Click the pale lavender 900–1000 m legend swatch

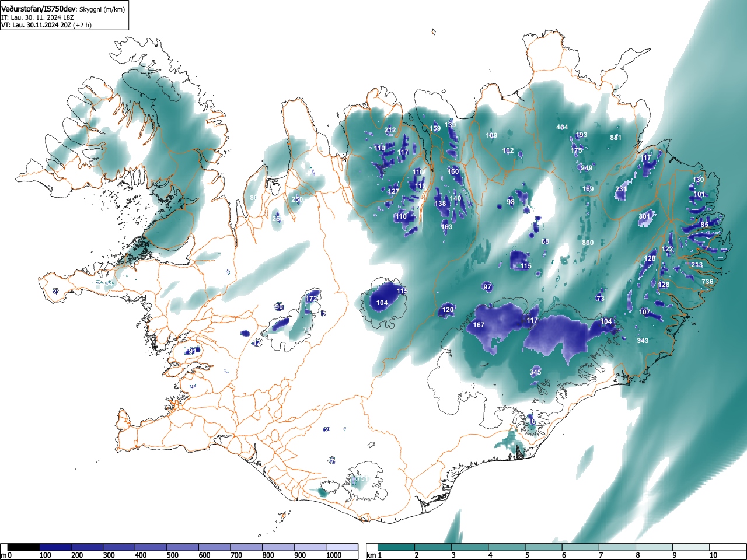click(x=310, y=547)
